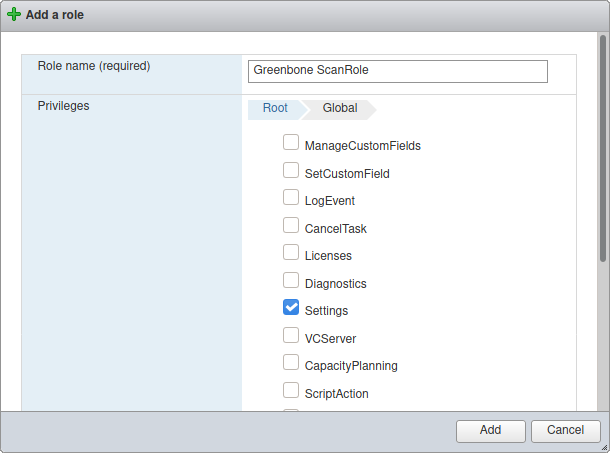610x453 pixels.
Task: Click the Diagnostics label text
Action: coord(335,284)
